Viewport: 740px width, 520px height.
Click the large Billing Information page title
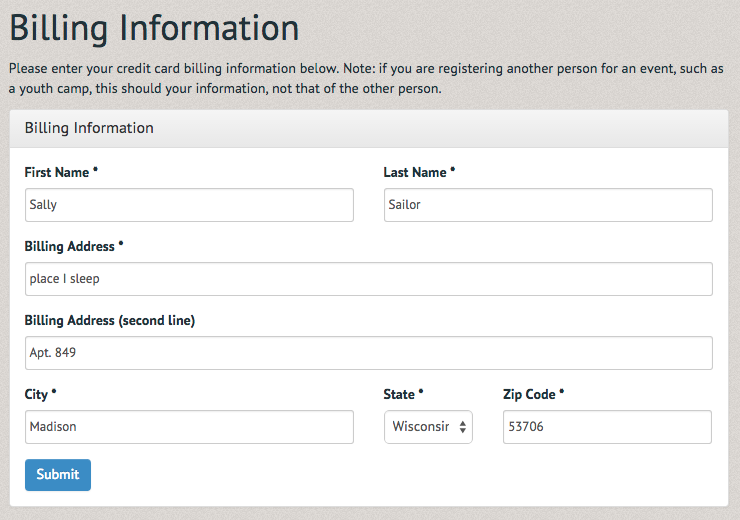point(154,28)
